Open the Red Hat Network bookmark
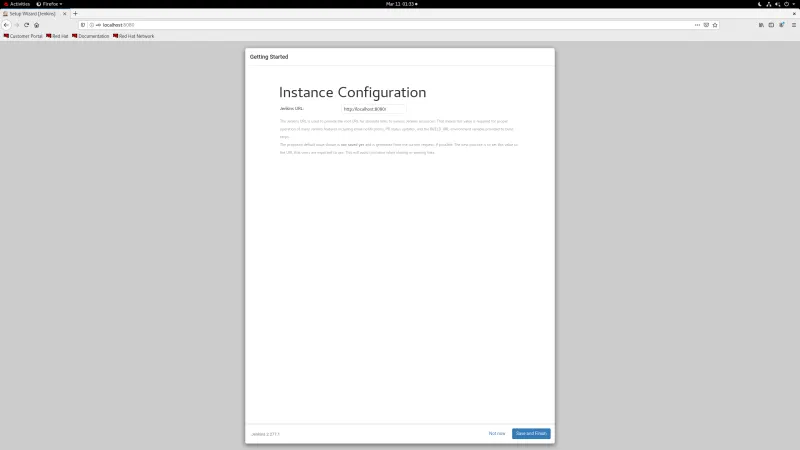Screen dimensions: 800x450 (x=135, y=36)
